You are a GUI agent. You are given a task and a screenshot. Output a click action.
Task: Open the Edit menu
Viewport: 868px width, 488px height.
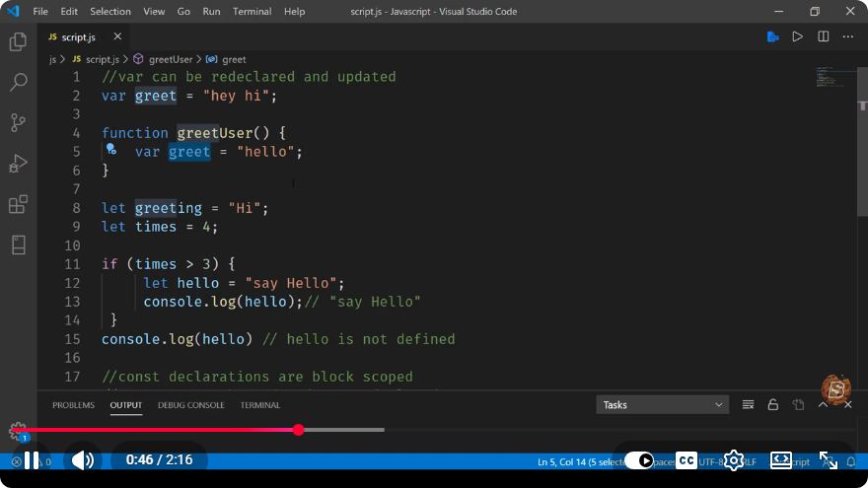pos(69,11)
